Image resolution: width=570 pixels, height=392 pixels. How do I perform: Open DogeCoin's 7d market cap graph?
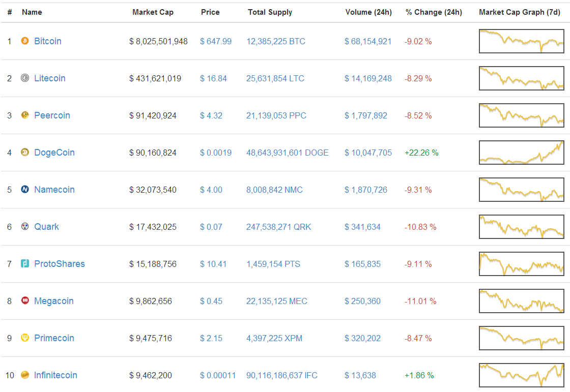522,152
